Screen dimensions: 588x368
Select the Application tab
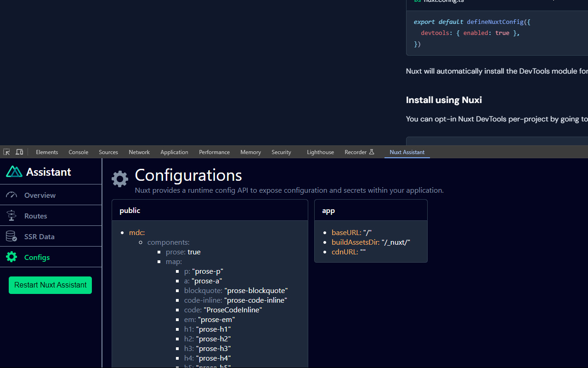coord(174,152)
